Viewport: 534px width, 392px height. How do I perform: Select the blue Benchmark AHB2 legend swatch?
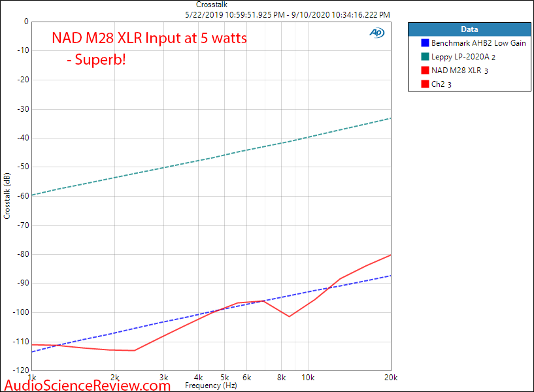[425, 43]
